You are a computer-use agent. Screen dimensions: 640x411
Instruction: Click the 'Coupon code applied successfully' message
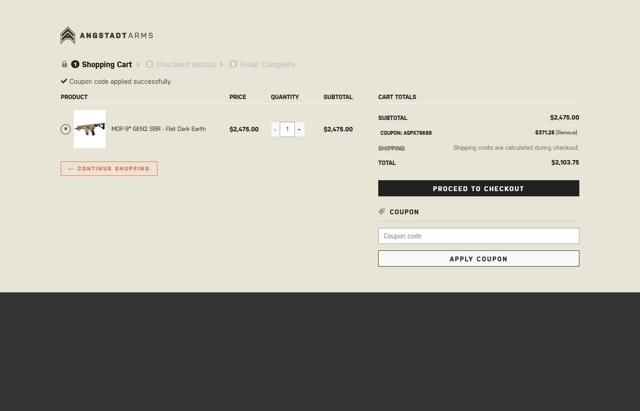120,82
